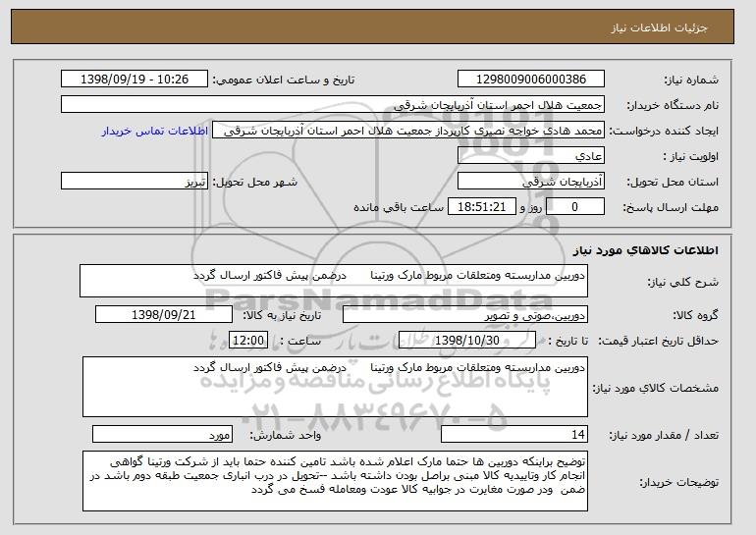The height and width of the screenshot is (535, 756).
Task: Click the استان محل تحویل label
Action: (x=673, y=183)
